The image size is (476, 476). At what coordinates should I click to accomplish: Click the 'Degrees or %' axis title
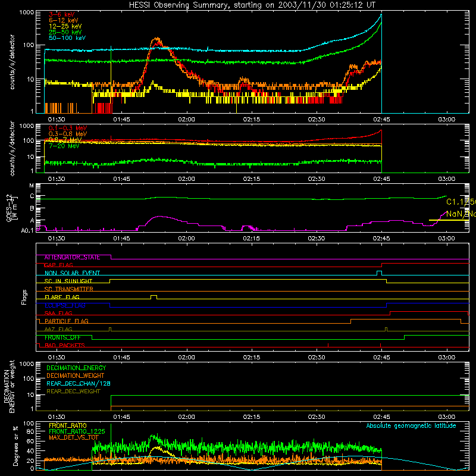pos(15,446)
